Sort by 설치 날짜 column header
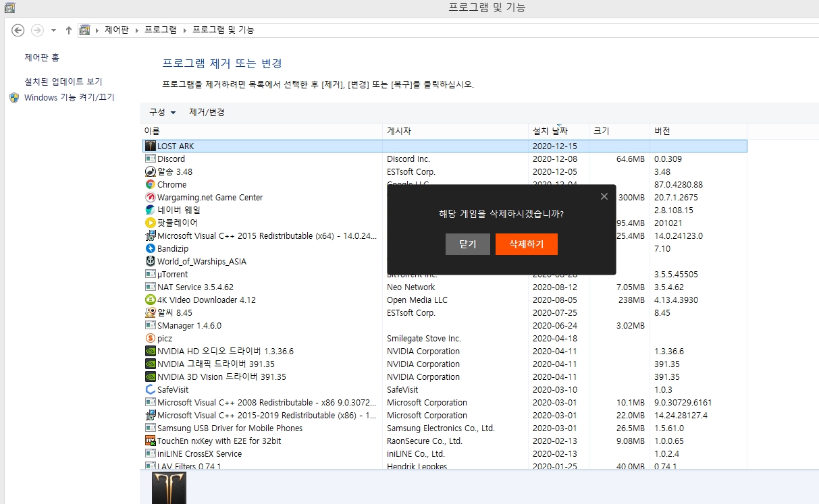 (x=550, y=131)
